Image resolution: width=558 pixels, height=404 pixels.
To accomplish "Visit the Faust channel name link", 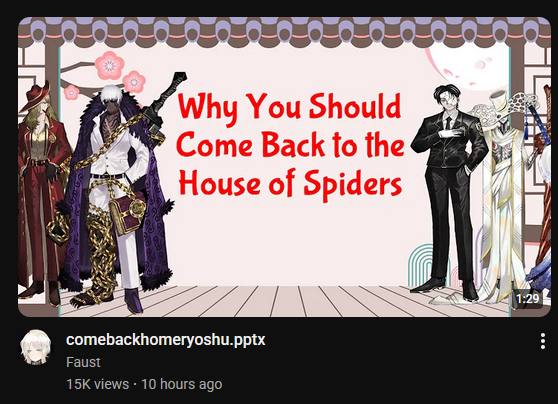I will (83, 362).
